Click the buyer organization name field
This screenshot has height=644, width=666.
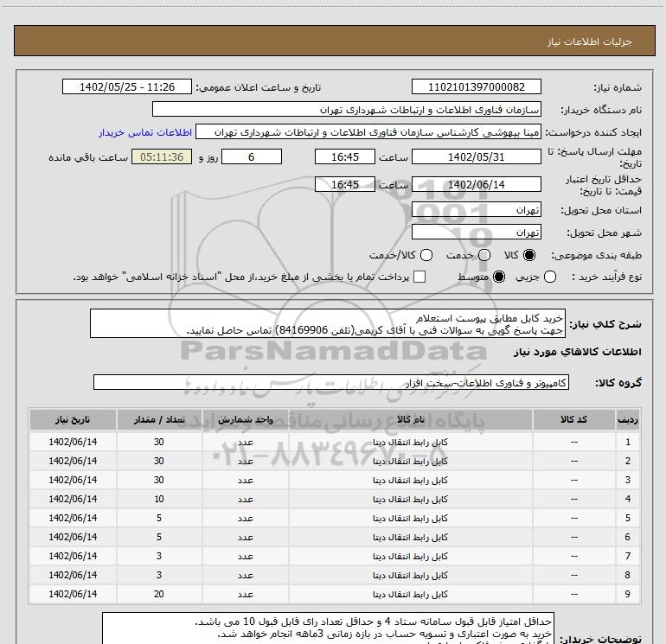347,109
